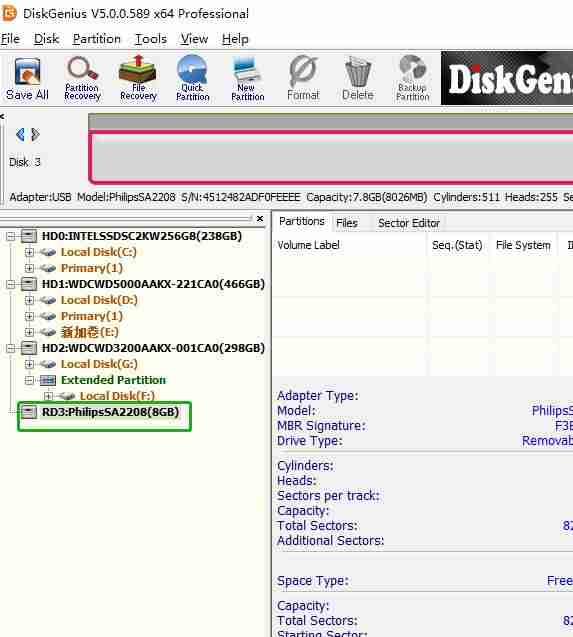The image size is (573, 637).
Task: Open Partition Recovery tool
Action: click(82, 78)
